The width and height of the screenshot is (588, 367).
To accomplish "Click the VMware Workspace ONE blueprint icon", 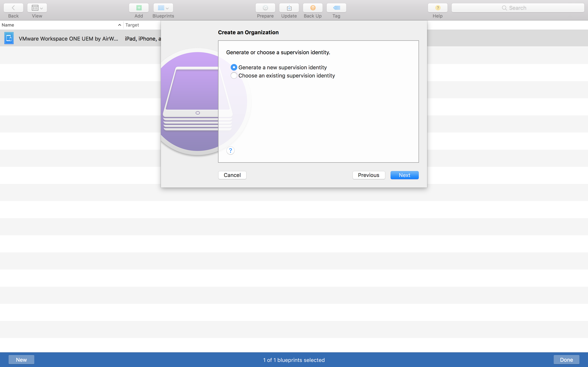I will coord(9,38).
